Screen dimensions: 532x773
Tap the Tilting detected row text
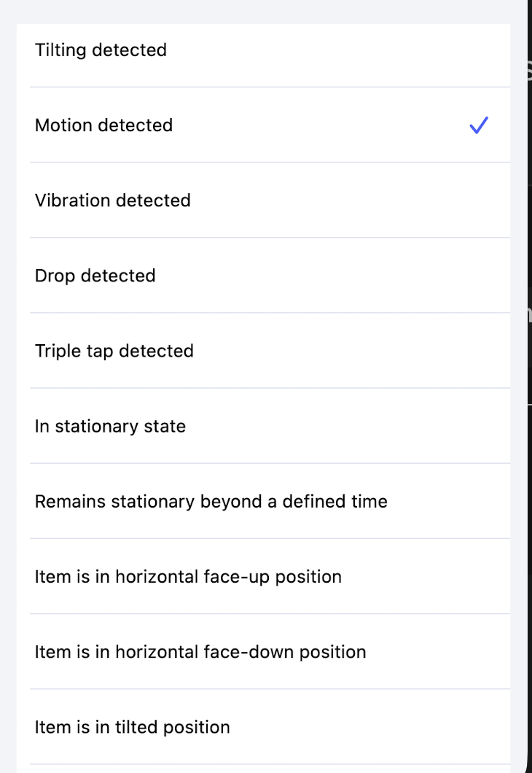point(101,50)
